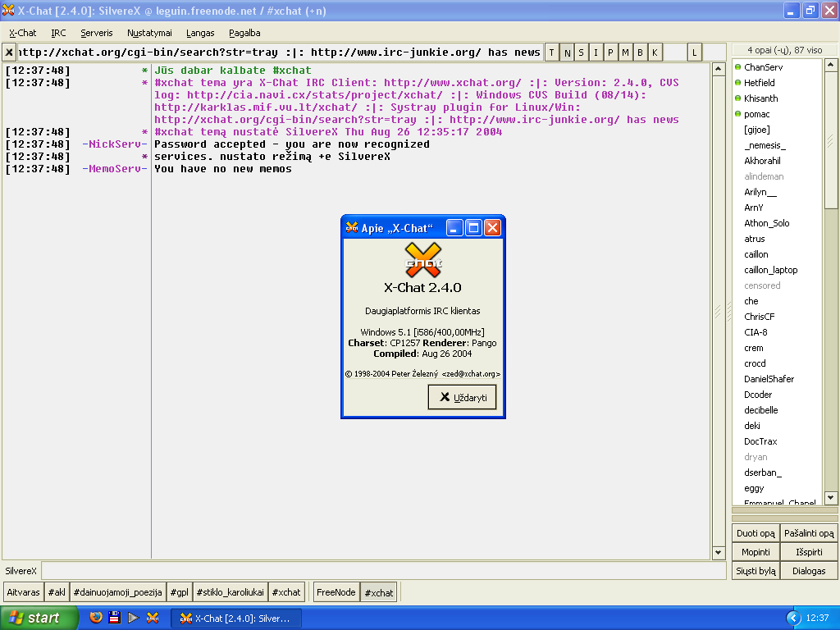Click the Pašalinti opą button

pyautogui.click(x=809, y=533)
